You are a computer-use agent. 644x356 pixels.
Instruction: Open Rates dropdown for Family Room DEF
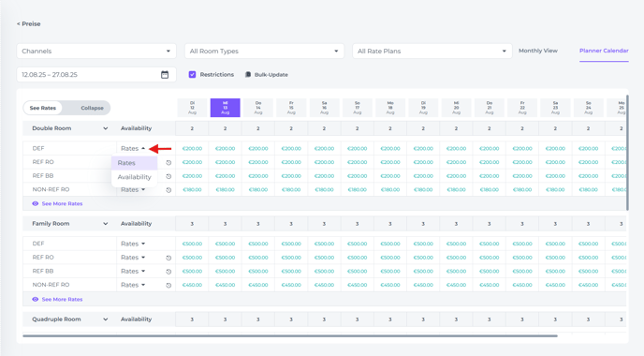click(133, 244)
